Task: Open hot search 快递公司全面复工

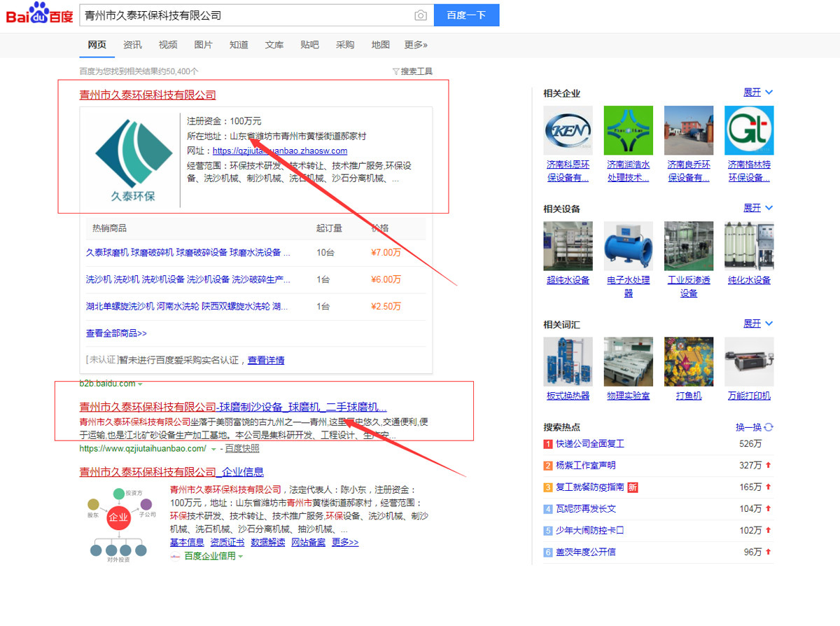Action: point(590,444)
